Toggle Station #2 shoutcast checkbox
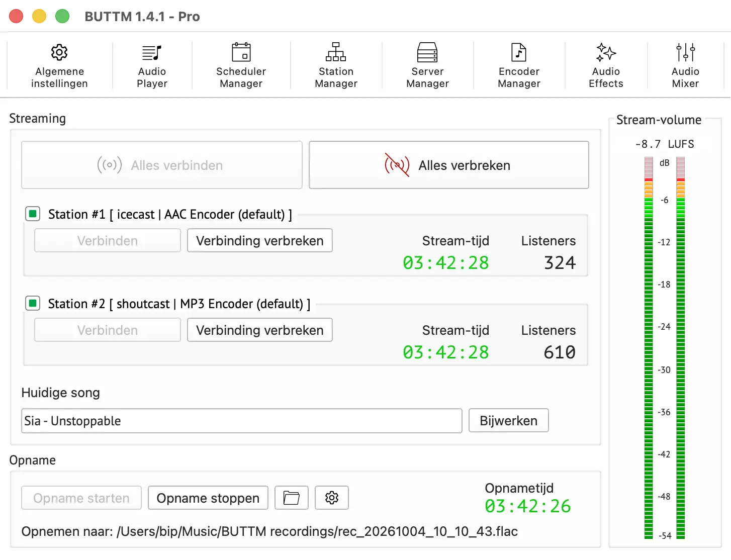Viewport: 731px width, 560px height. [x=33, y=304]
